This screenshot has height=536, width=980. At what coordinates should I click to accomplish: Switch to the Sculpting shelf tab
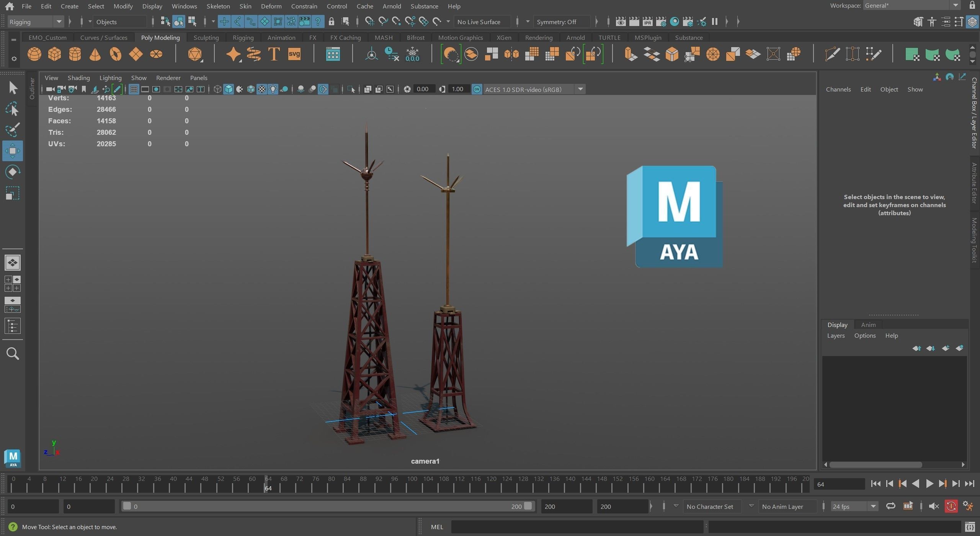coord(206,38)
